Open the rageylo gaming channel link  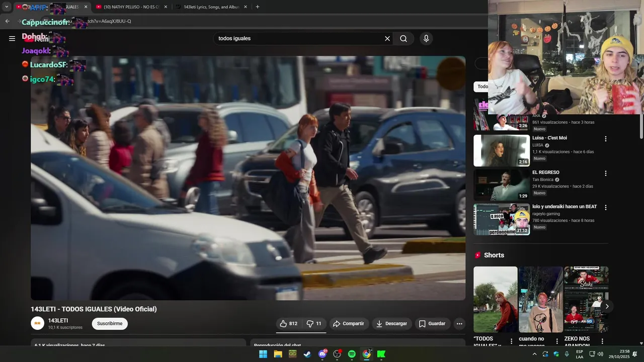[x=546, y=214]
